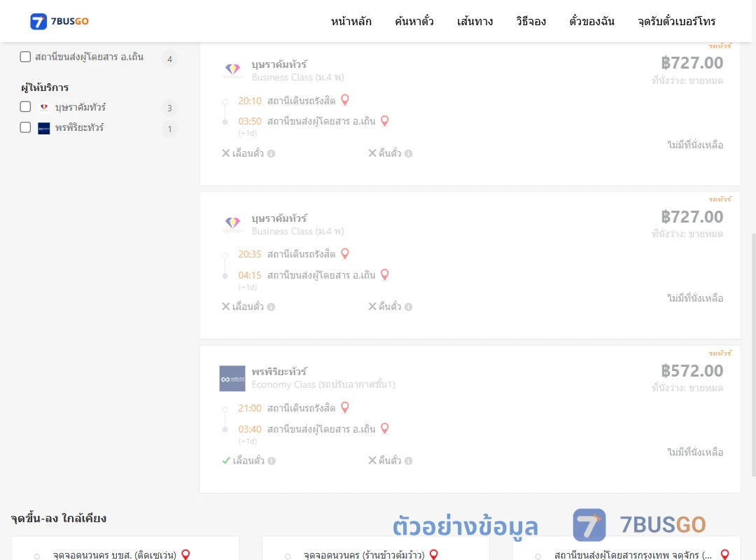Click 21:00 departure time
The width and height of the screenshot is (756, 560).
250,409
